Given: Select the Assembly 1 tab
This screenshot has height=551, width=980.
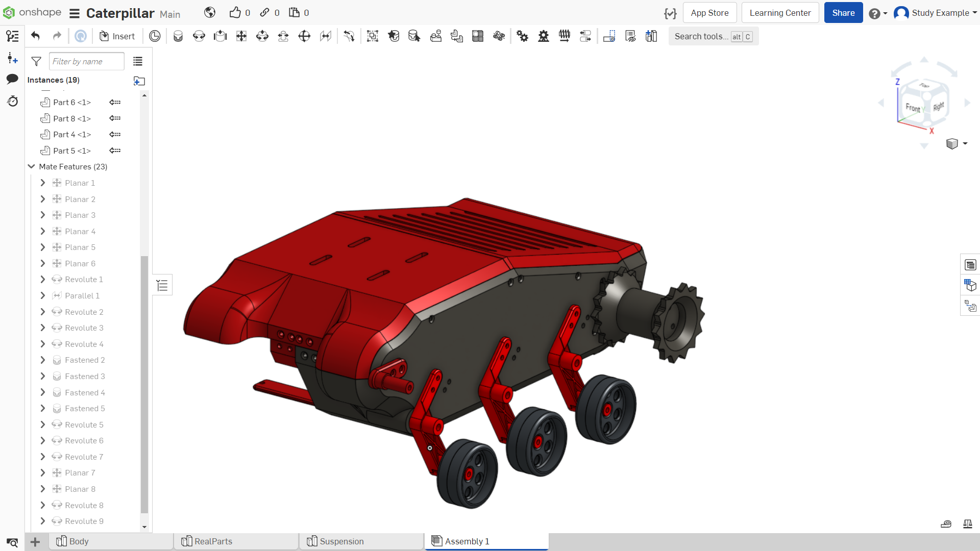Looking at the screenshot, I should pyautogui.click(x=486, y=541).
